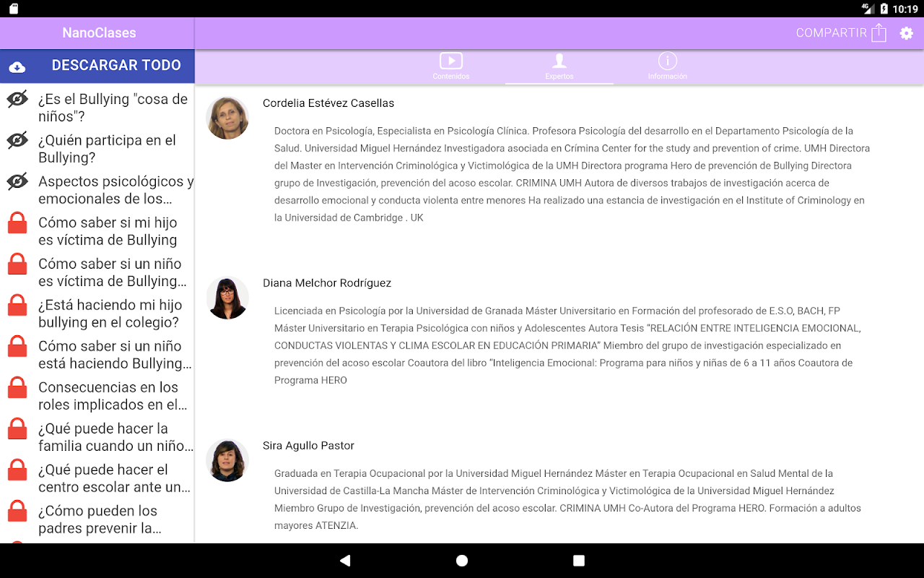Click lock icon beside Cómo saber si un niño es víctima

click(x=17, y=264)
